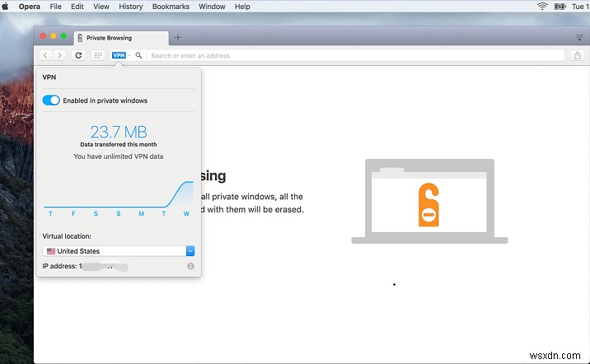Click the search magnifier icon
The width and height of the screenshot is (590, 364).
click(x=138, y=55)
